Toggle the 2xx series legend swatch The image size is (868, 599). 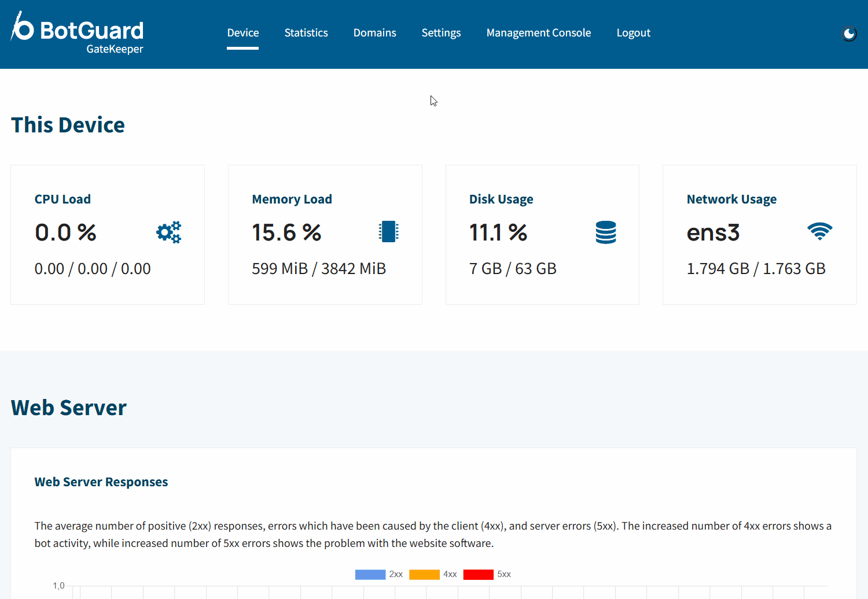pos(370,574)
